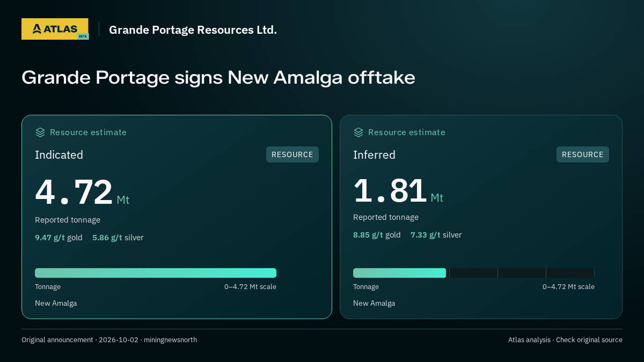644x362 pixels.
Task: Click the 4.72 Mt tonnage figure
Action: 82,193
